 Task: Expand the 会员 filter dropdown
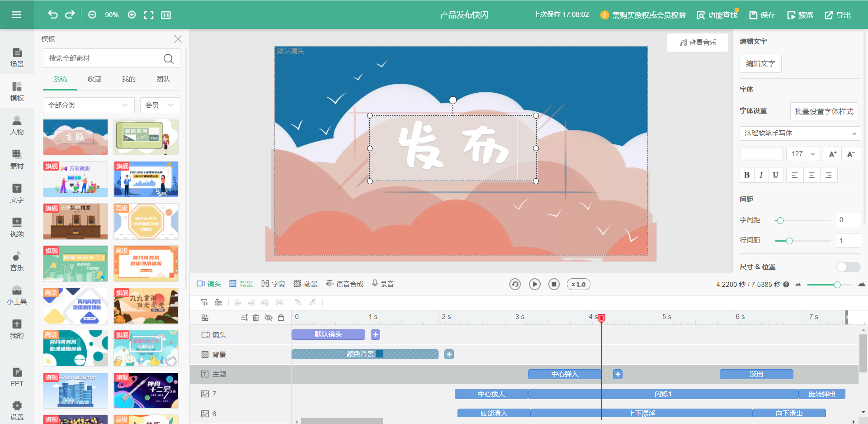tap(160, 105)
